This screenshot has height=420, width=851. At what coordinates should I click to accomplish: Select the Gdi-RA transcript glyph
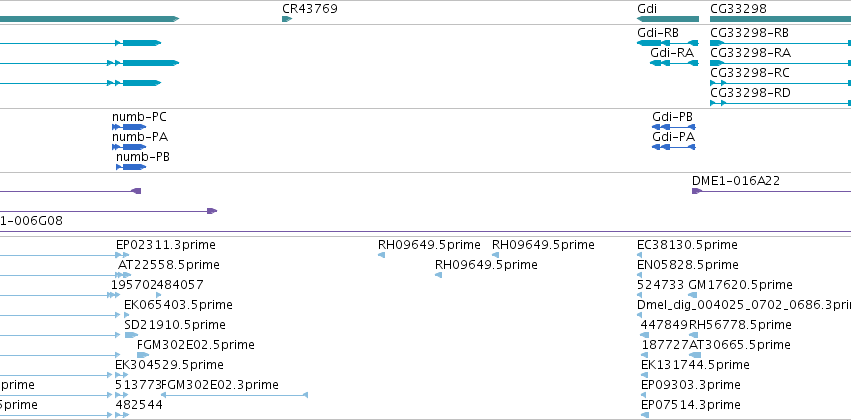point(674,63)
